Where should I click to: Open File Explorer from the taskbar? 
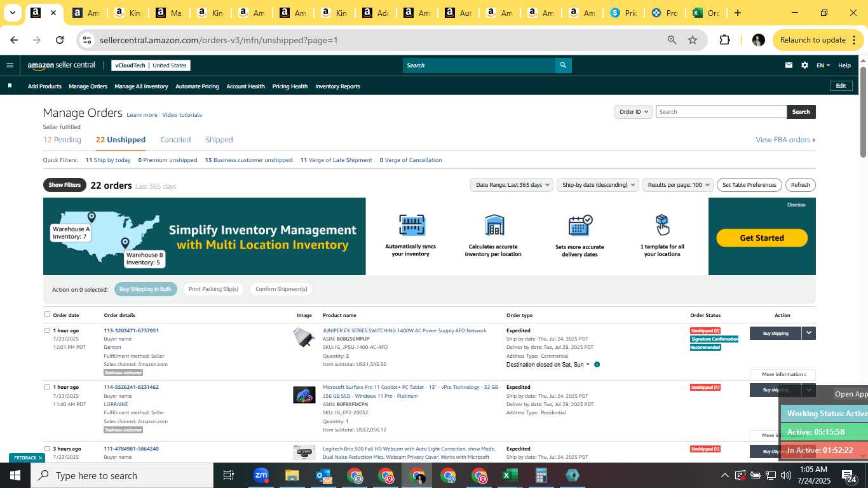(292, 475)
